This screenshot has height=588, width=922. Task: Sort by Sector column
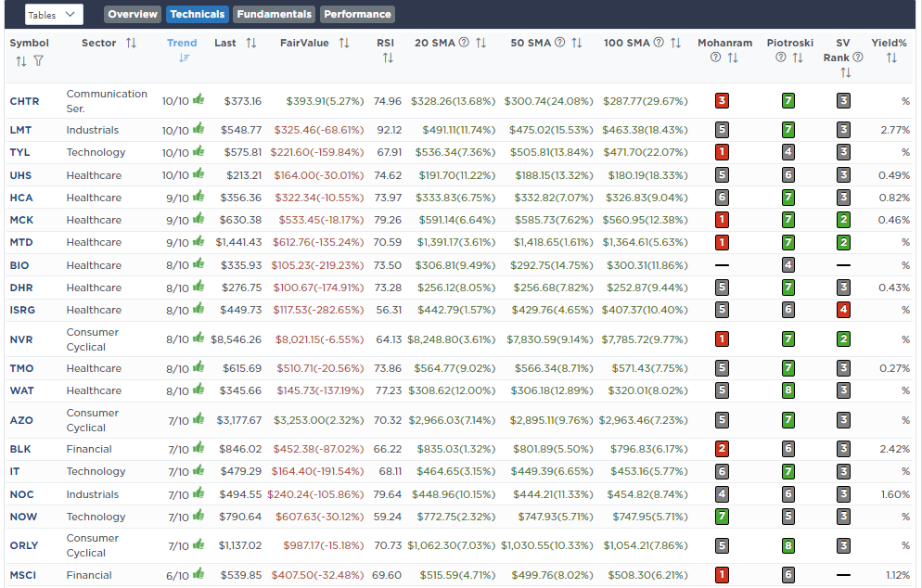click(x=131, y=43)
